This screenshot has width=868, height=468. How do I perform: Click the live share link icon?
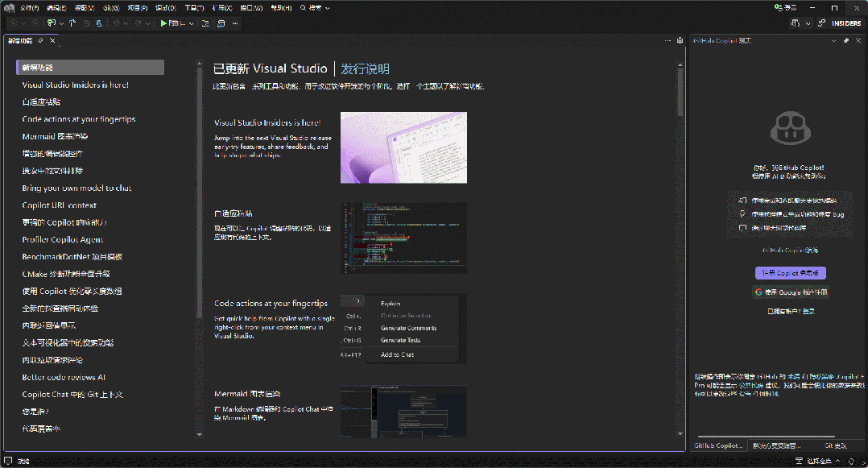click(821, 23)
